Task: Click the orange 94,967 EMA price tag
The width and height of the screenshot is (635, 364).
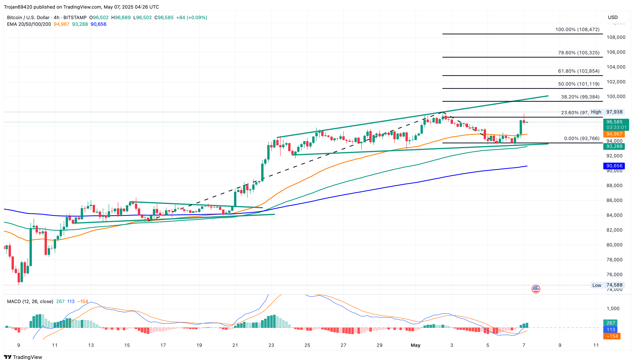Action: (x=614, y=134)
